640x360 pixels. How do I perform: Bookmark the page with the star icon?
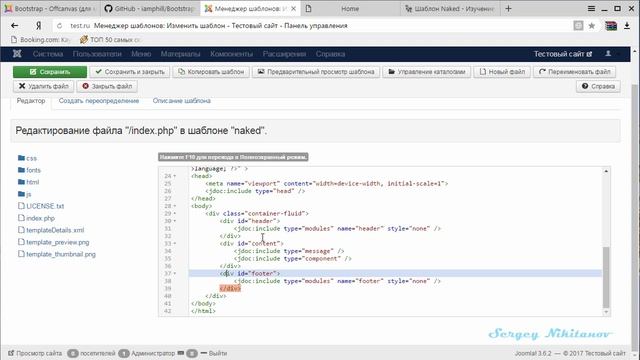pos(591,26)
